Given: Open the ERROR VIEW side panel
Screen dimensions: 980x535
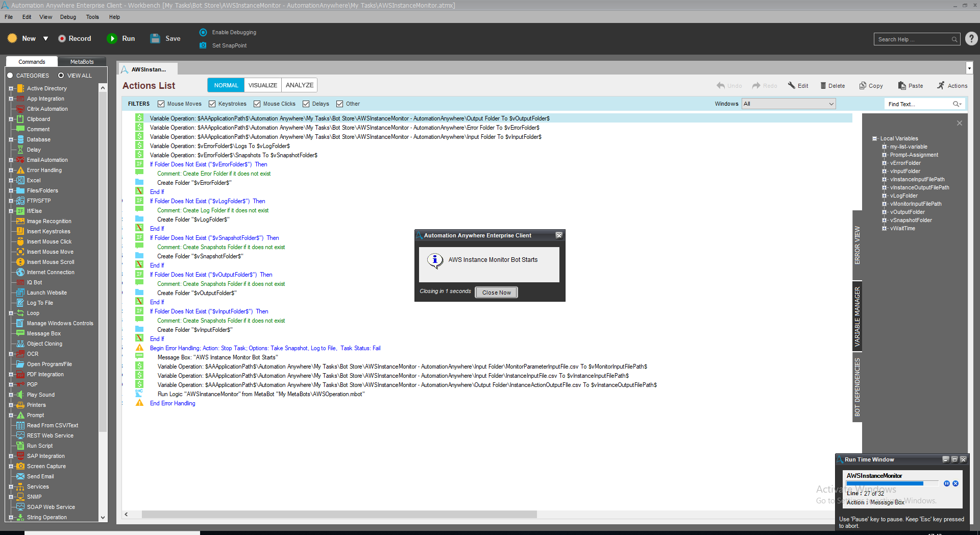Looking at the screenshot, I should 857,245.
